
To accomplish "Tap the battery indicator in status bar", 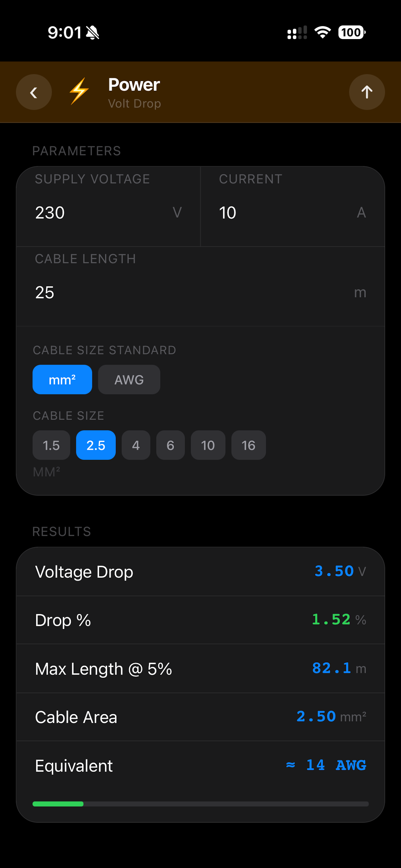I will (x=352, y=33).
